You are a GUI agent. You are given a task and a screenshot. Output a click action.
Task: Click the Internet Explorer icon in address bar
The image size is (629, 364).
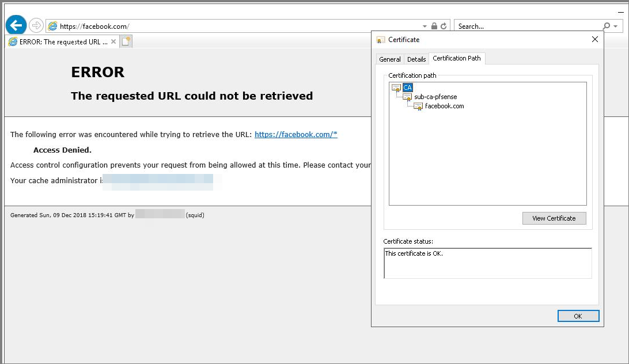pyautogui.click(x=52, y=26)
